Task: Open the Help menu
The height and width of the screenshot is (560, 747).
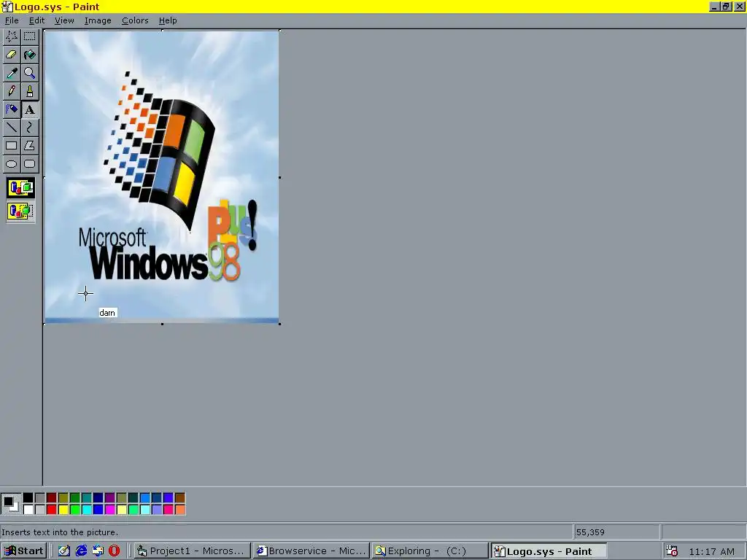Action: point(168,20)
